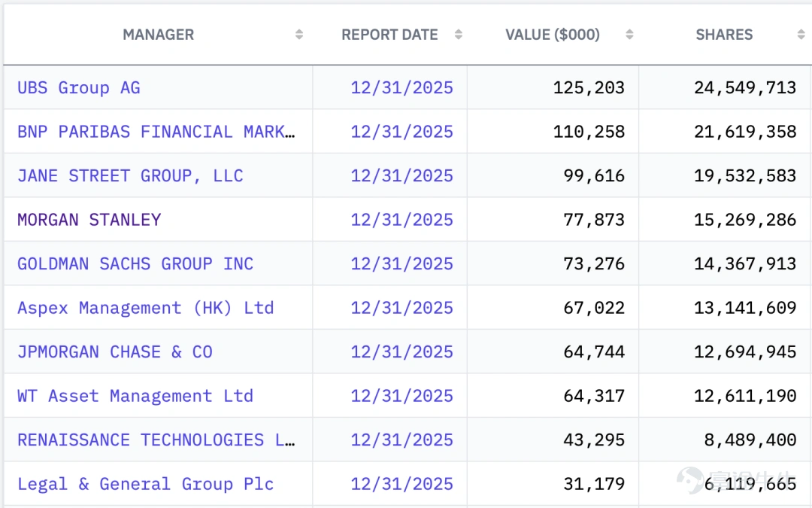The image size is (812, 508).
Task: Open the RENAISSANCE TECHNOLOGIES L… link
Action: [156, 440]
